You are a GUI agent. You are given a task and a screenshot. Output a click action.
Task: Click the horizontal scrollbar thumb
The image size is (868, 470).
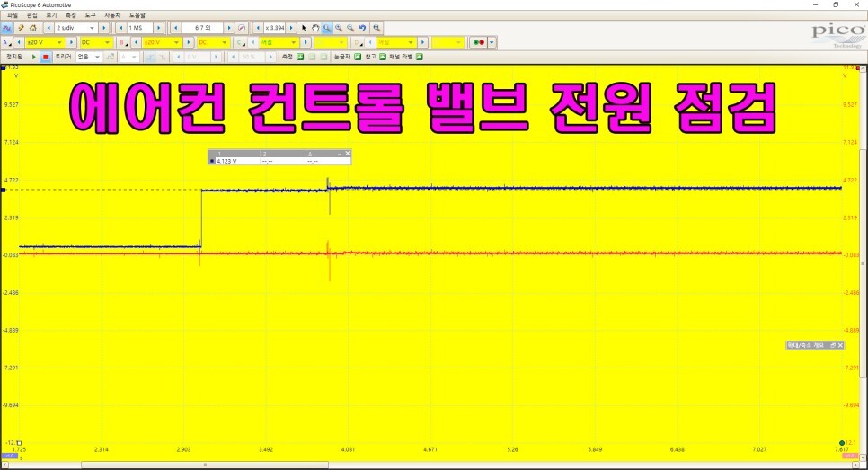pyautogui.click(x=205, y=465)
